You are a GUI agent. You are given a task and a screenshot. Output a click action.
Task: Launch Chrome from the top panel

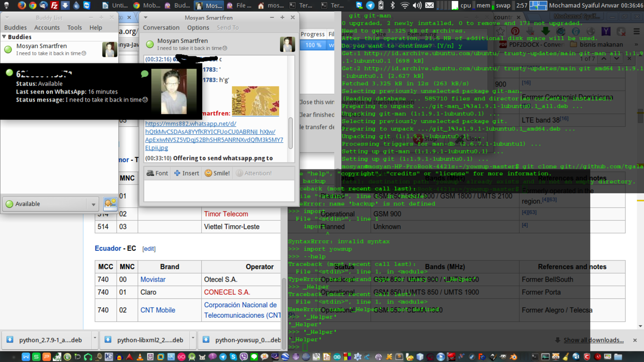33,6
